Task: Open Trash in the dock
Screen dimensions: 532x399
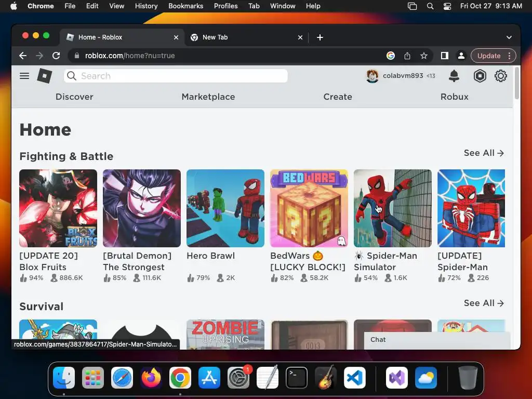Action: (468, 378)
